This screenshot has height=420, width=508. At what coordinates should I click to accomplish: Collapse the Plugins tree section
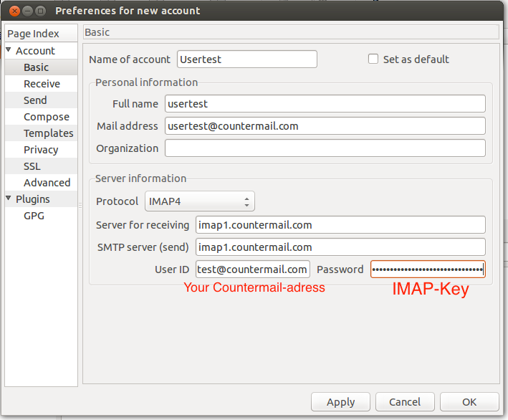(x=9, y=198)
